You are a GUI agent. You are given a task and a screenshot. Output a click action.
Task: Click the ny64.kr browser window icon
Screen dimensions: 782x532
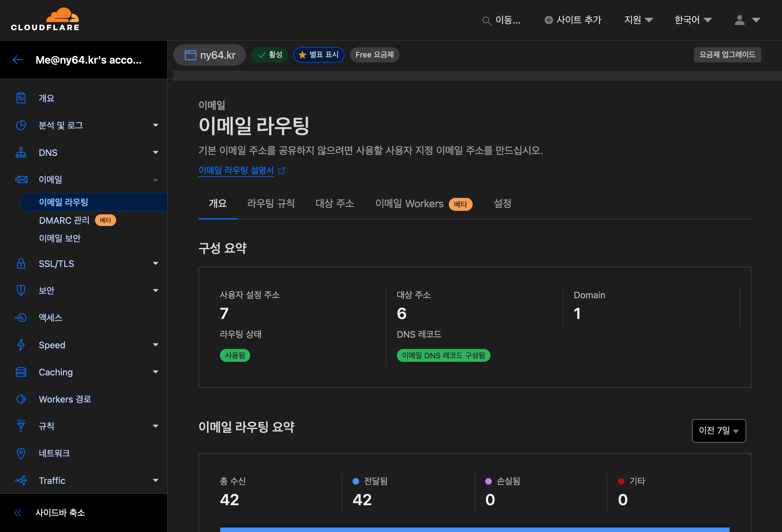190,55
